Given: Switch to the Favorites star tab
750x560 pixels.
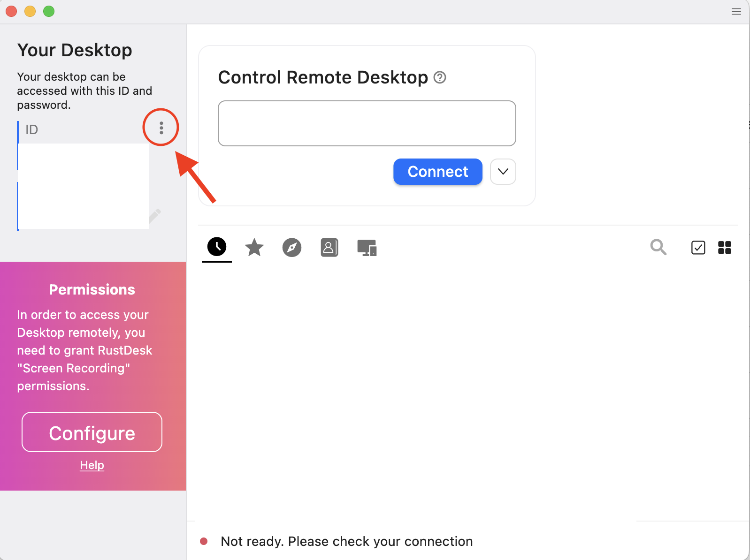Looking at the screenshot, I should coord(254,248).
